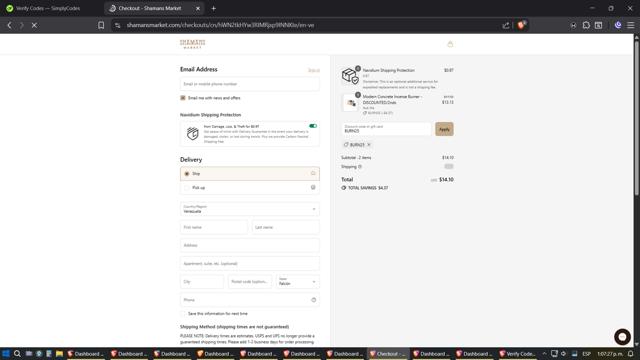This screenshot has width=640, height=360.
Task: Open the browser hamburger menu
Action: pos(631,25)
